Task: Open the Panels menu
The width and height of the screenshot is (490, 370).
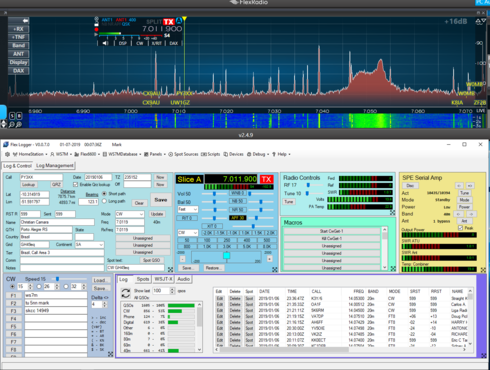Action: tap(155, 154)
